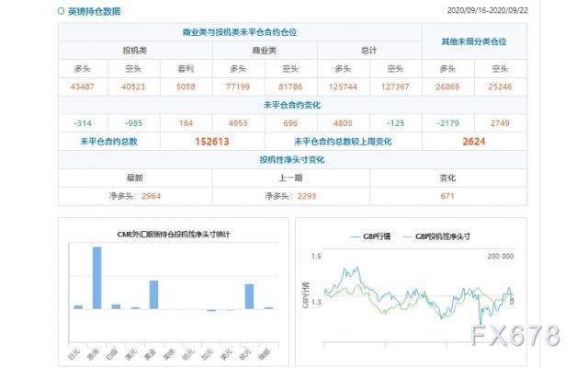Toggle the GBP行情 legend series
Screen dimensions: 588x368
(370, 236)
